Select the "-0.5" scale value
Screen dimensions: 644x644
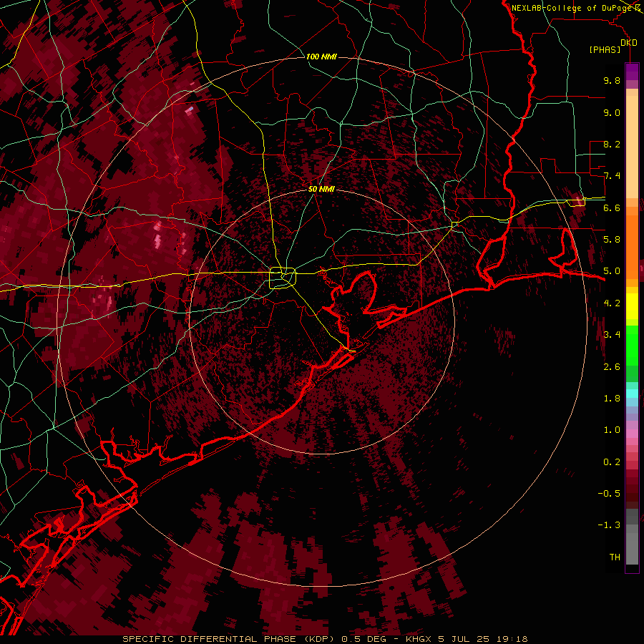[609, 493]
